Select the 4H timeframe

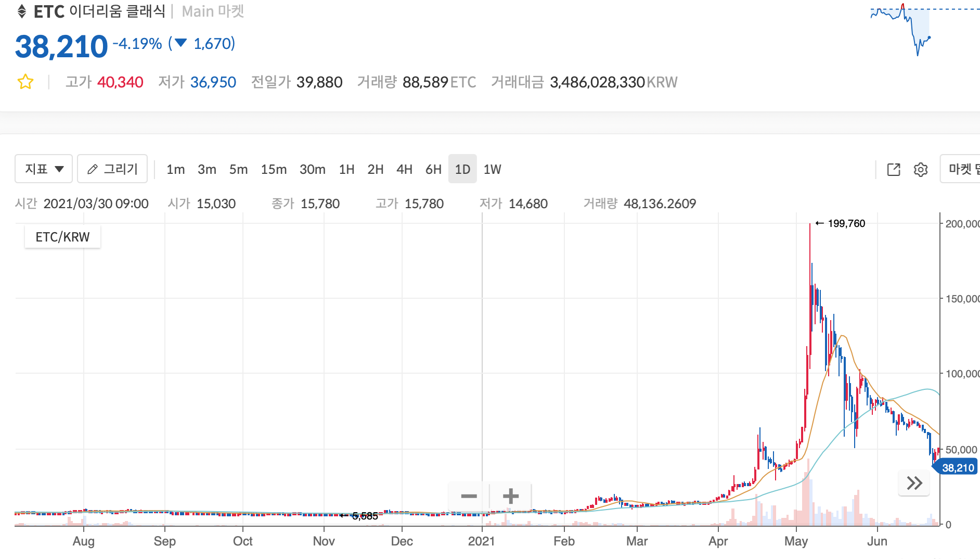(x=405, y=170)
